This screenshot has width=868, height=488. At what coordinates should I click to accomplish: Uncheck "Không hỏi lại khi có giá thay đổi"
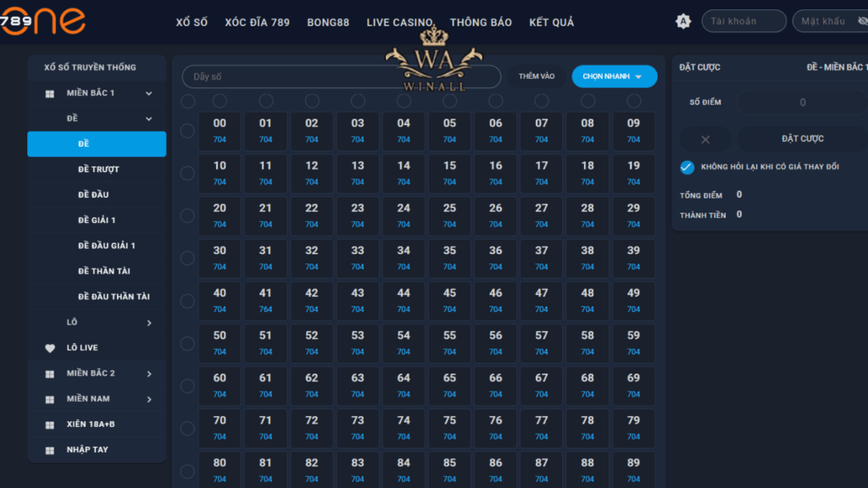tap(687, 167)
